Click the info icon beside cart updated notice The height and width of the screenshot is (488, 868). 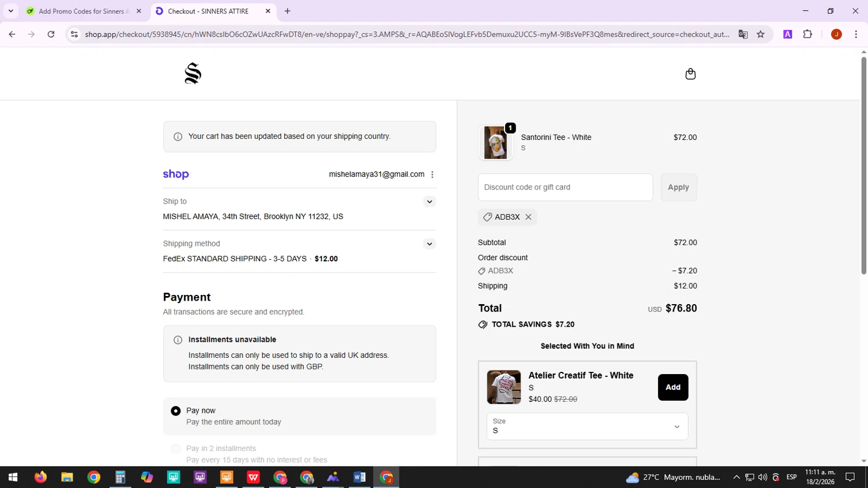coord(178,137)
